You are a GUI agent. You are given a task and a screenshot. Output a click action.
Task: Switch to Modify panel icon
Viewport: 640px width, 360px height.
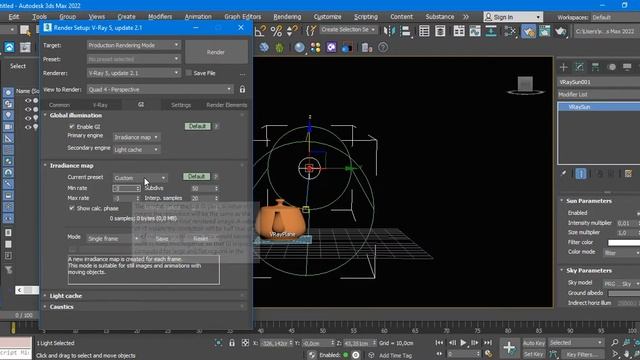pos(580,67)
